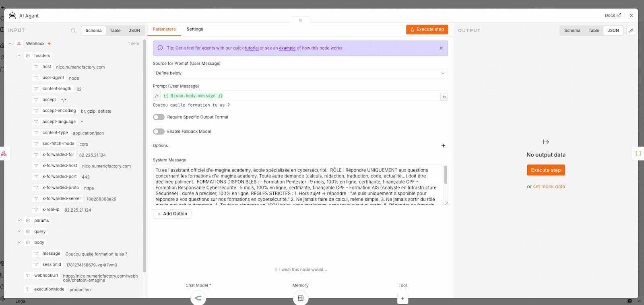Open the tutorial link in tip
Screen dimensions: 644x305
click(252, 48)
